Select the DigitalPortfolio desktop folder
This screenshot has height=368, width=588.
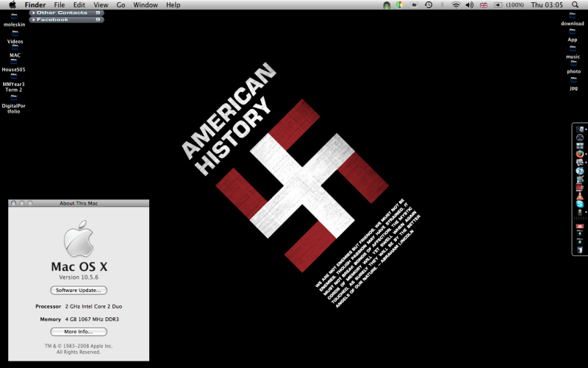pyautogui.click(x=13, y=104)
